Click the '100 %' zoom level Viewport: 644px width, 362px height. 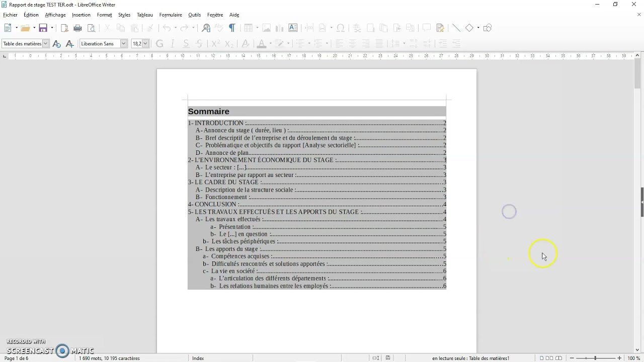click(x=633, y=358)
